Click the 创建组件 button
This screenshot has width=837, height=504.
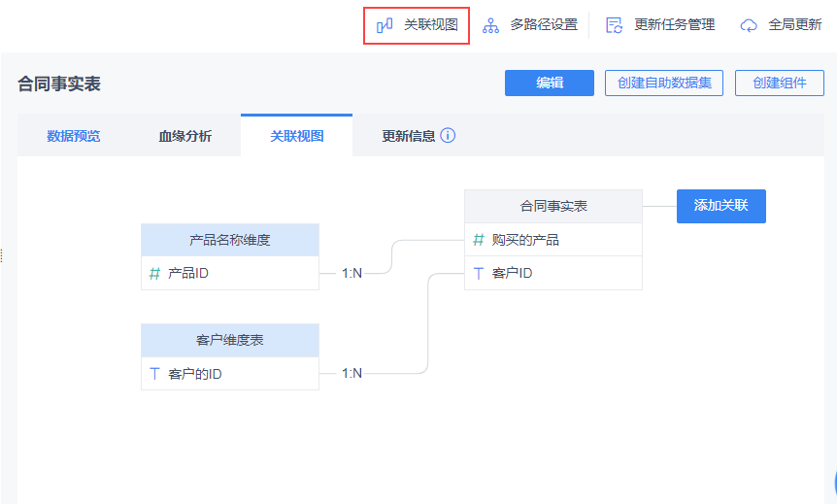(x=780, y=83)
